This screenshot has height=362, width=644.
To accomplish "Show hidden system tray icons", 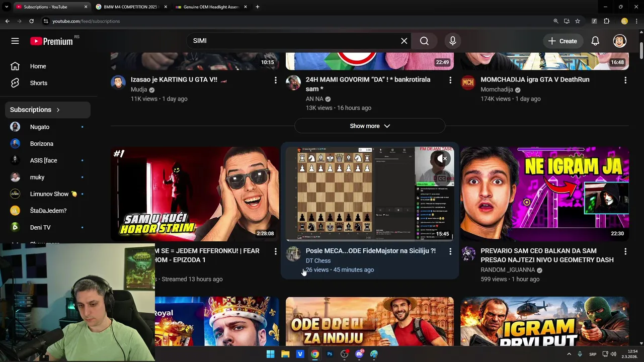I will 569,354.
